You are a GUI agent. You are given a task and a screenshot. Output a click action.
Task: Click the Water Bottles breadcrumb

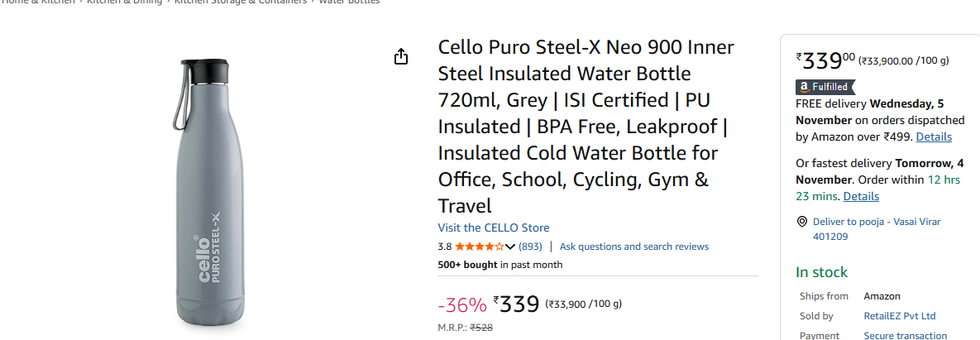coord(349,2)
